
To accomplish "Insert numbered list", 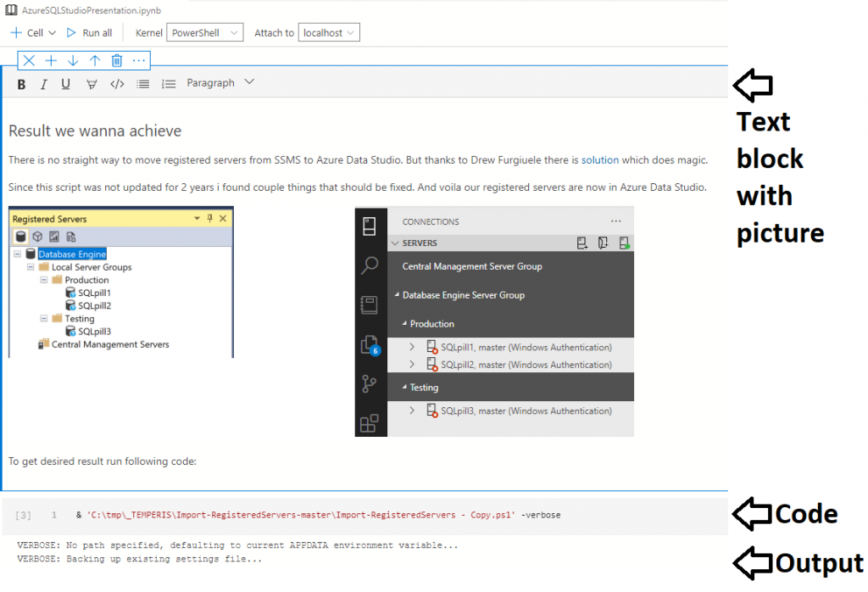I will (x=169, y=84).
